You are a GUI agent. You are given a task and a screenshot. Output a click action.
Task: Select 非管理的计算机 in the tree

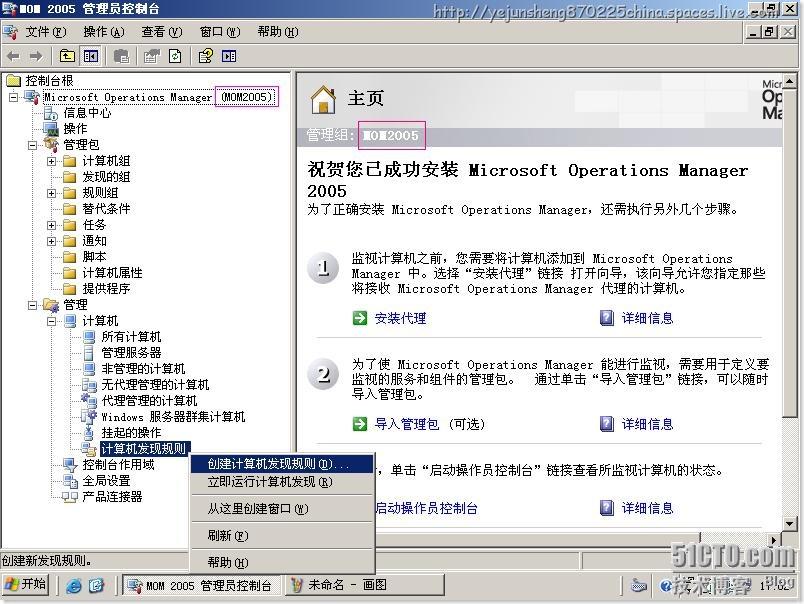143,369
